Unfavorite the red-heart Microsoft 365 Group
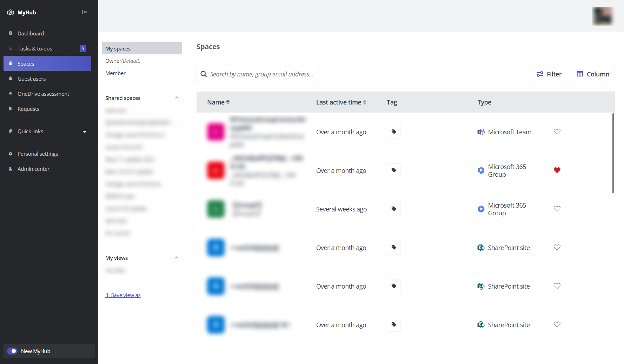Viewport: 624px width, 364px height. [557, 170]
